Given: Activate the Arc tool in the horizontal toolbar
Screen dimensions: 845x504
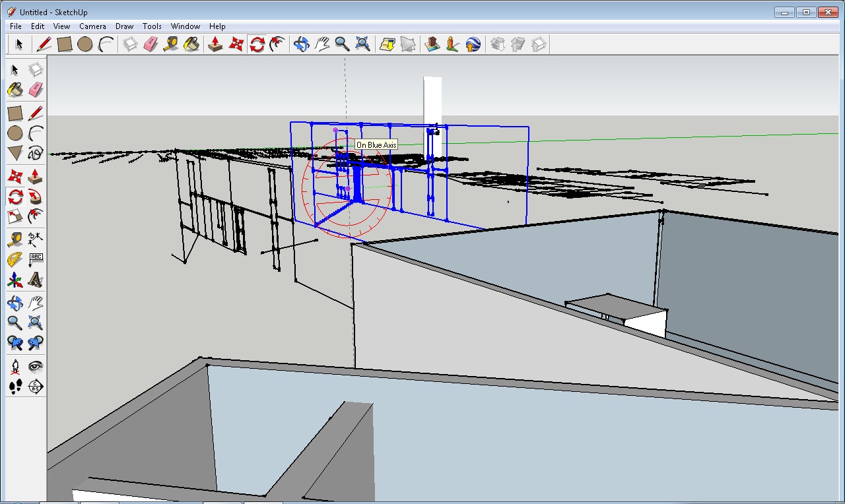Looking at the screenshot, I should [x=106, y=44].
